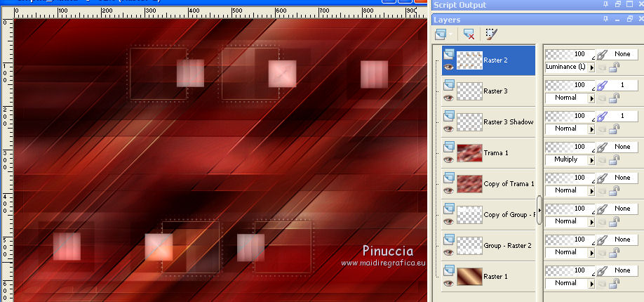Screen dimensions: 644x302
Task: Click the link chain icon for Raster 3
Action: point(602,85)
